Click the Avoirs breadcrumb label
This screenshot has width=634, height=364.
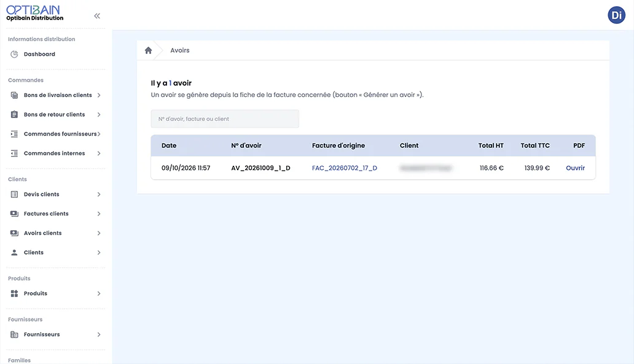click(180, 50)
